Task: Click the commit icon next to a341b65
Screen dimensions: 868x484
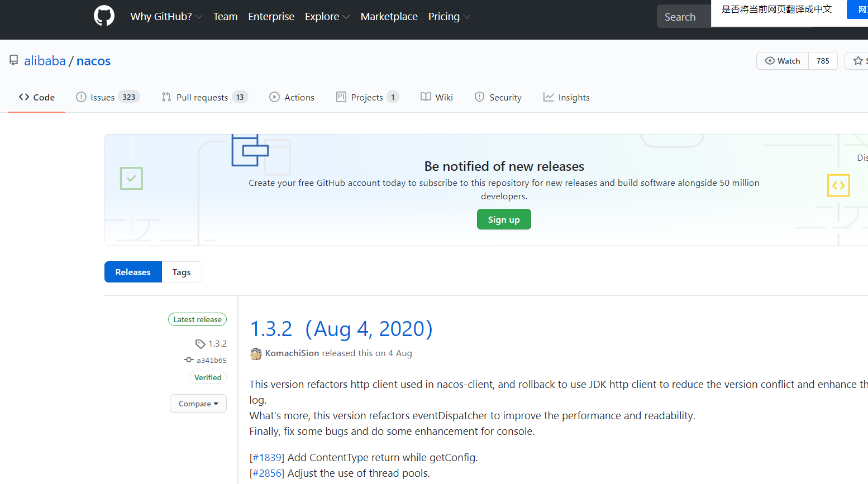Action: tap(189, 360)
